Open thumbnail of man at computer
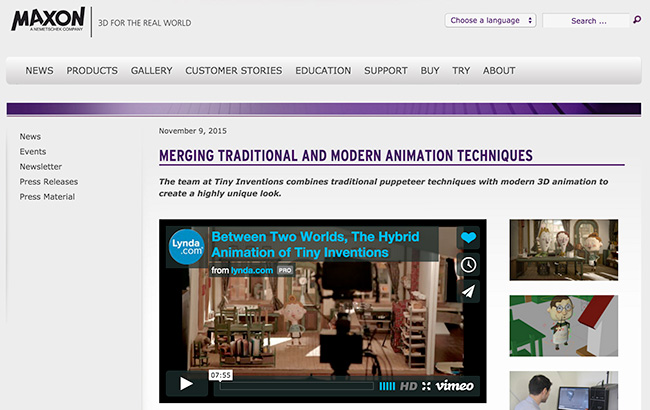The width and height of the screenshot is (650, 410). pos(564,391)
